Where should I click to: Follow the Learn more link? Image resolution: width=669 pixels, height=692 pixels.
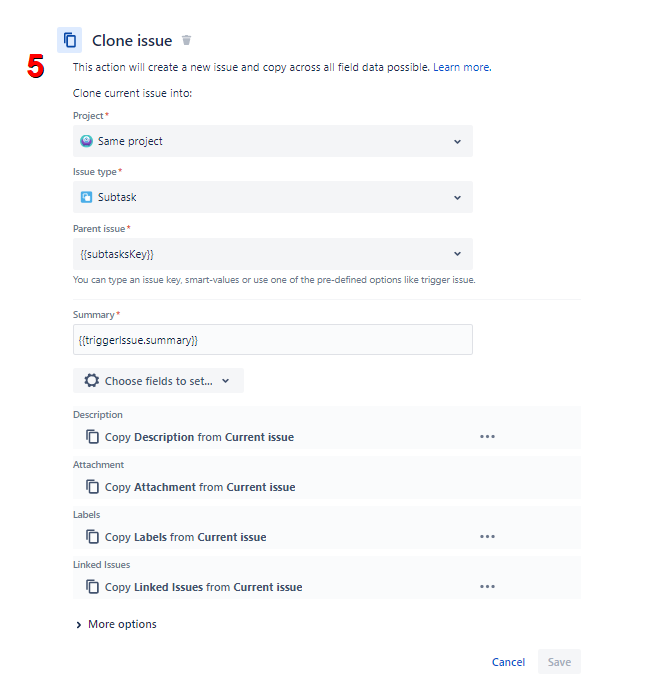pos(462,67)
